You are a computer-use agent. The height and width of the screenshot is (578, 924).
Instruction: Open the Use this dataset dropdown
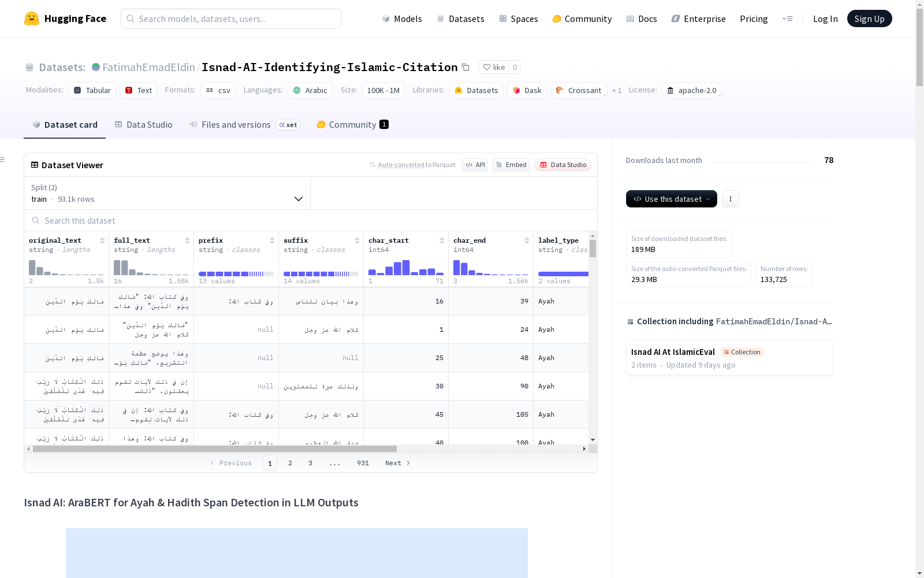pyautogui.click(x=672, y=199)
